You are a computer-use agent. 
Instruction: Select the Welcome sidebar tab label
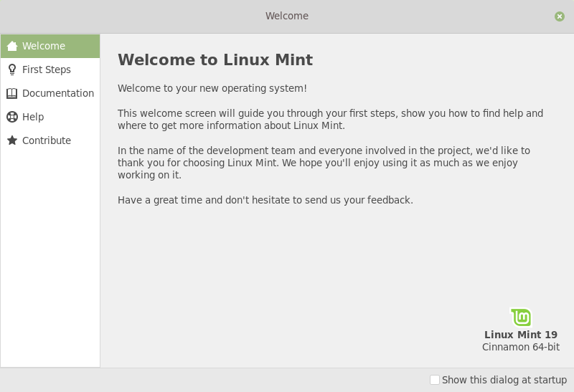[44, 46]
